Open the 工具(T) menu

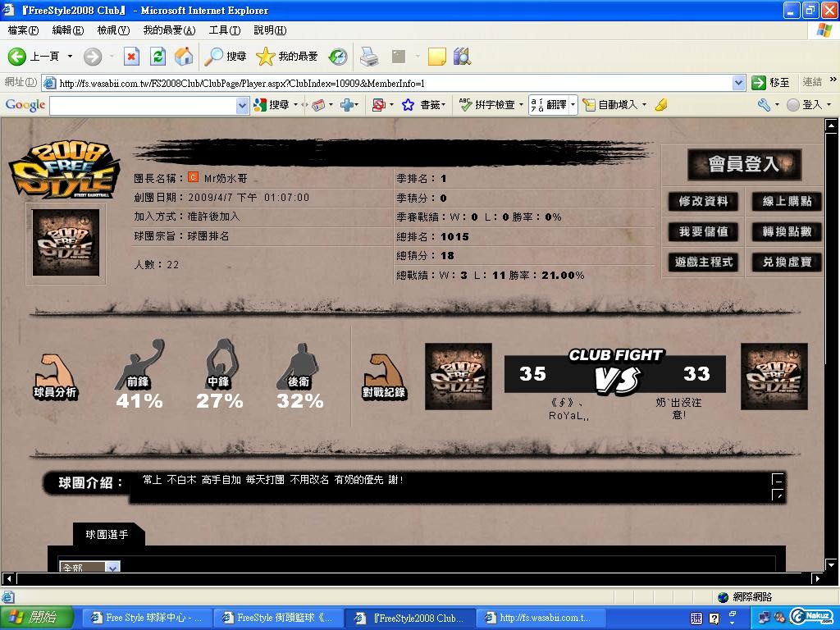[225, 30]
